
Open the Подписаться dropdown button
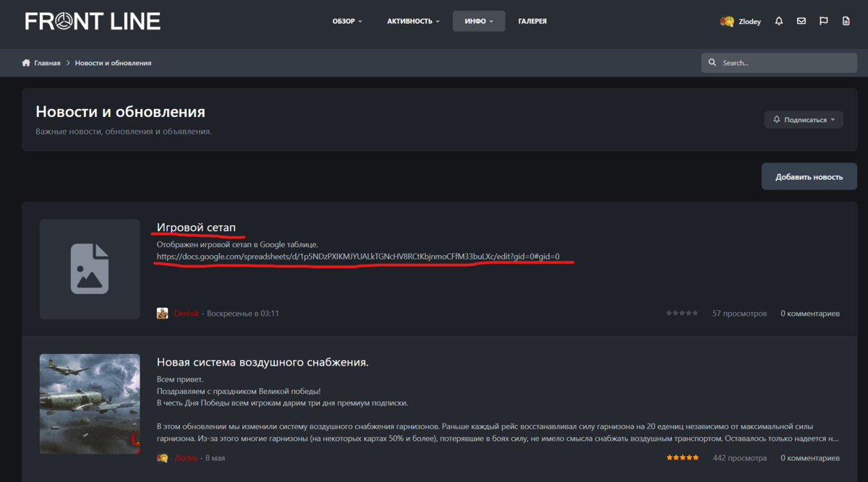[804, 119]
